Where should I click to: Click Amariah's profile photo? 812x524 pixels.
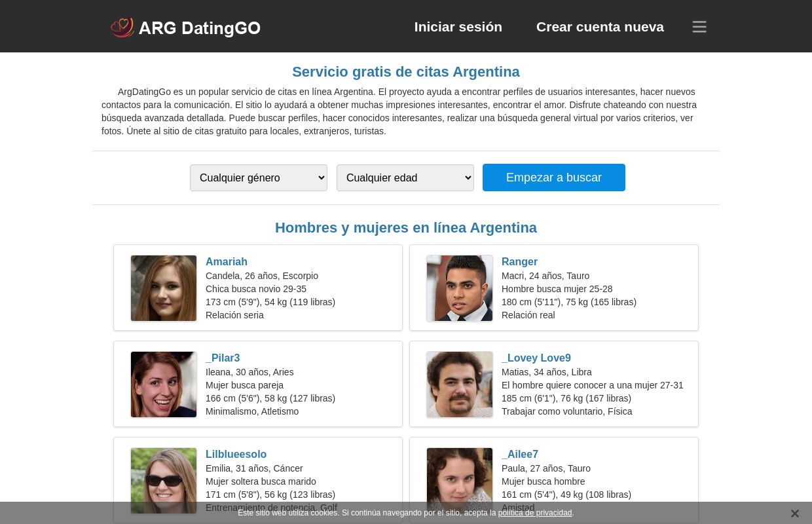[164, 288]
